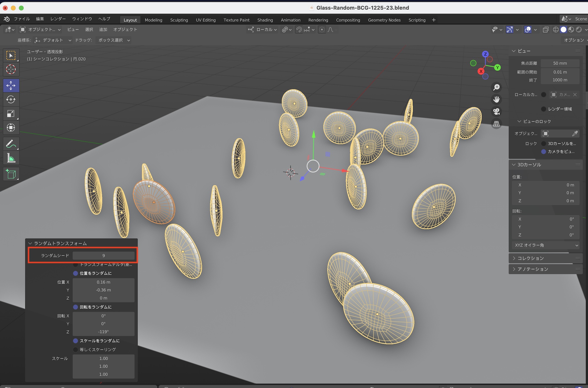Enable the 位置をランダムに checkbox
The width and height of the screenshot is (588, 388).
pos(76,273)
